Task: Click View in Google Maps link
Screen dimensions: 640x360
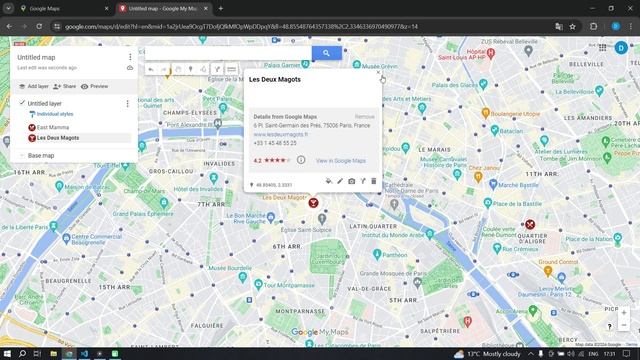Action: [x=341, y=161]
